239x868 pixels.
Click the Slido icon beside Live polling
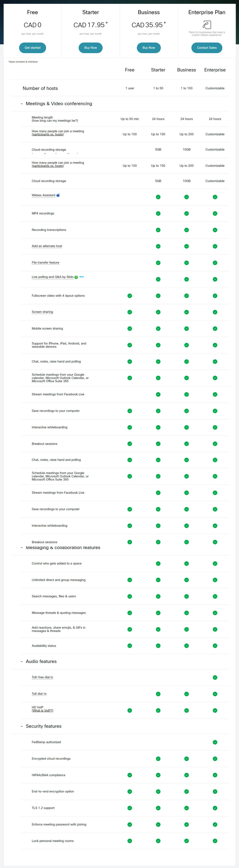(x=76, y=277)
